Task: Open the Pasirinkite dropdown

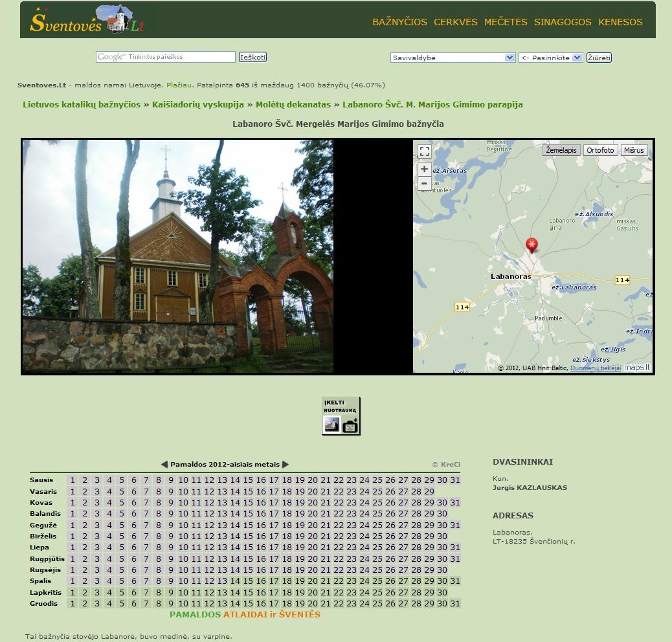Action: (551, 58)
